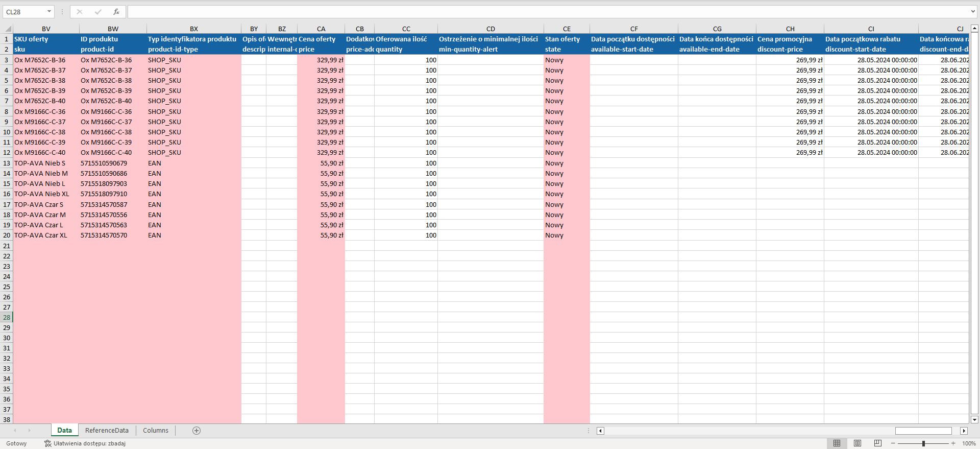Click accessibility status 'Ułatwienia dostępu: zbadaj'

(85, 443)
